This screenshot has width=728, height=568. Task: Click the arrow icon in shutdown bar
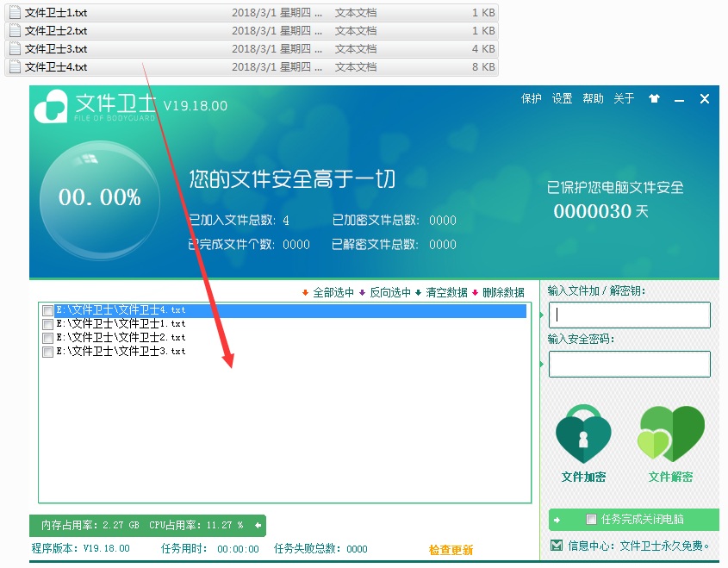557,520
